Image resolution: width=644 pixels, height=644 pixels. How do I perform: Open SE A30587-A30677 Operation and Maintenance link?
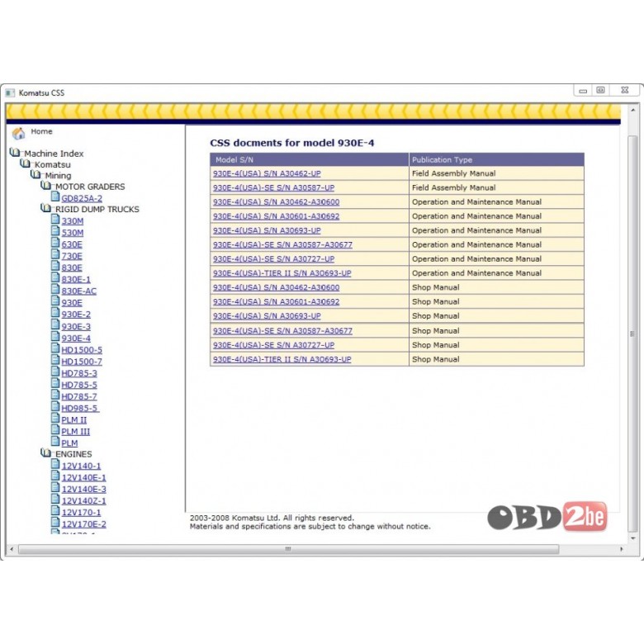coord(282,244)
